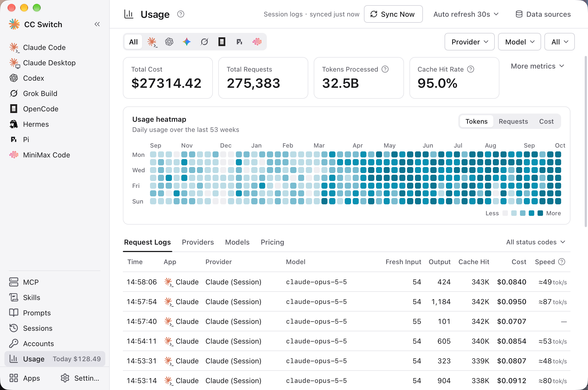This screenshot has width=588, height=390.
Task: Click the main content vertical scrollbar
Action: point(586,141)
